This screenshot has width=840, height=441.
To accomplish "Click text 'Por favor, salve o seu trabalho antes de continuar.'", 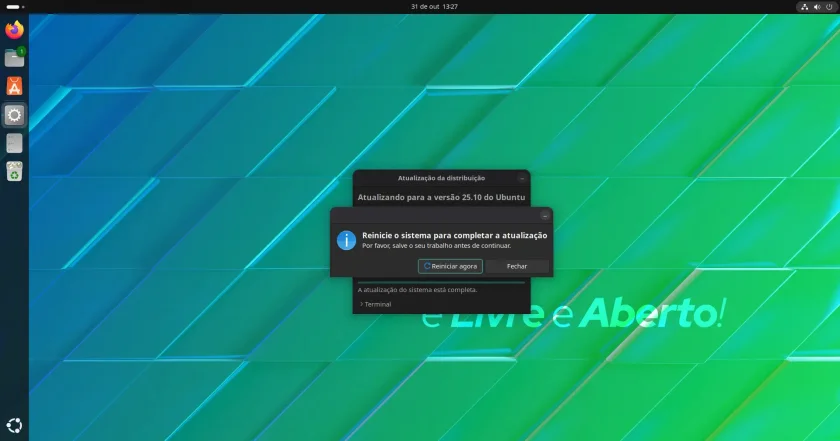I will [437, 246].
